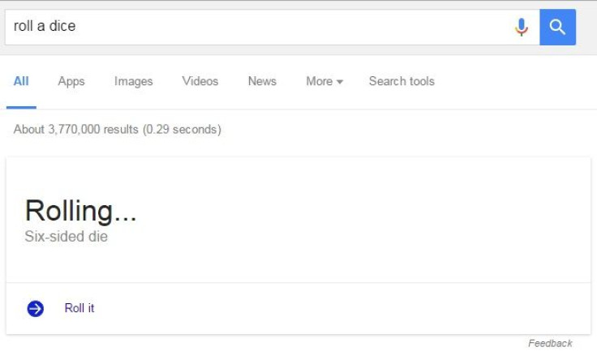Viewport: 597px width, 364px height.
Task: Open Search tools options
Action: (402, 81)
